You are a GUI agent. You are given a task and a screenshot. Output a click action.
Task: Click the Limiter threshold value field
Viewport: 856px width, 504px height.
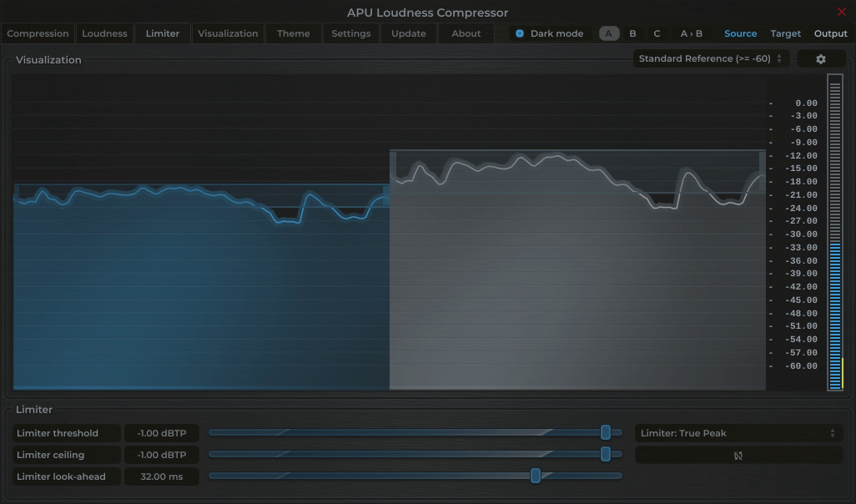(x=161, y=433)
